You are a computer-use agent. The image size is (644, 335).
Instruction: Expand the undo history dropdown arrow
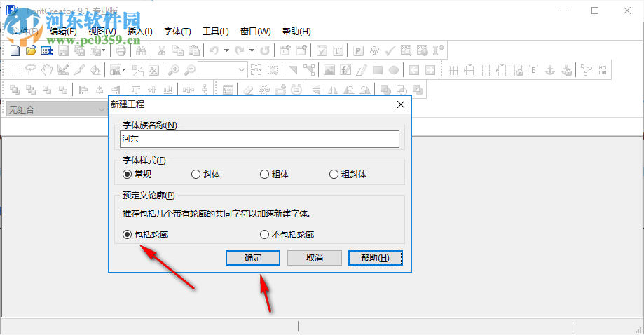point(226,50)
